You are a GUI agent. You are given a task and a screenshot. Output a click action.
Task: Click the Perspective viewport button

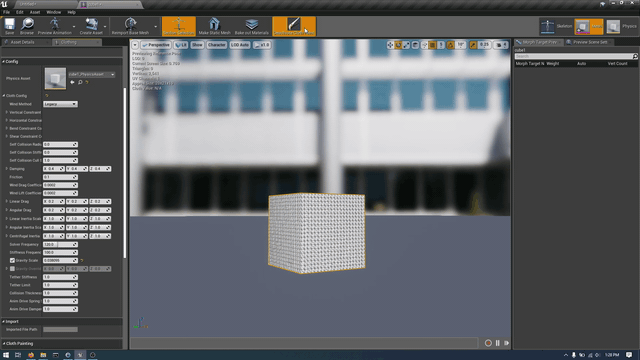[x=156, y=45]
